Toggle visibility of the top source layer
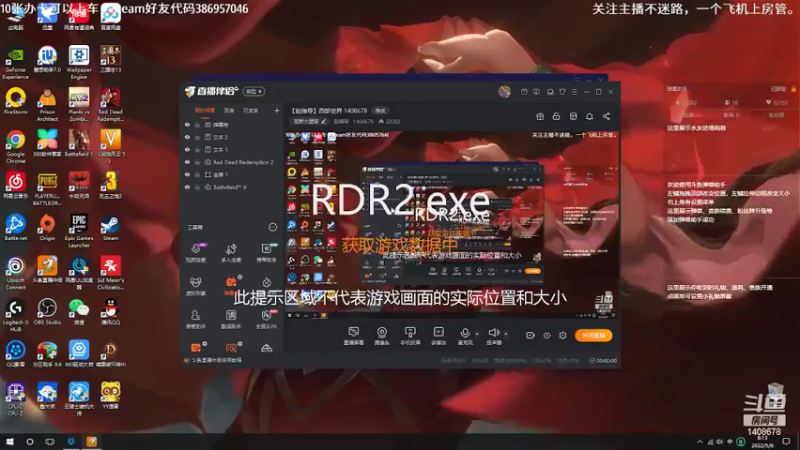The width and height of the screenshot is (800, 450). [x=187, y=124]
